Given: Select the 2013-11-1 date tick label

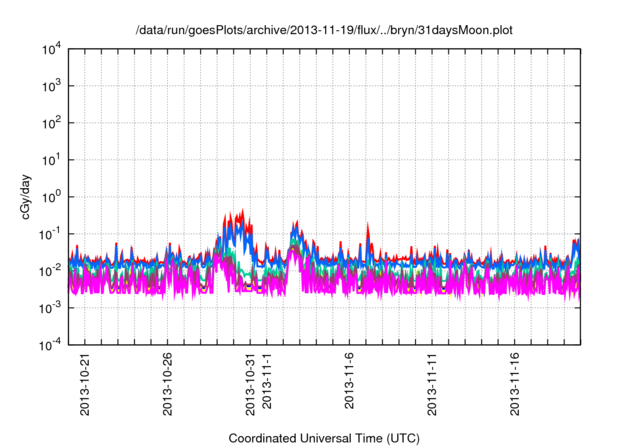Looking at the screenshot, I should [x=268, y=386].
